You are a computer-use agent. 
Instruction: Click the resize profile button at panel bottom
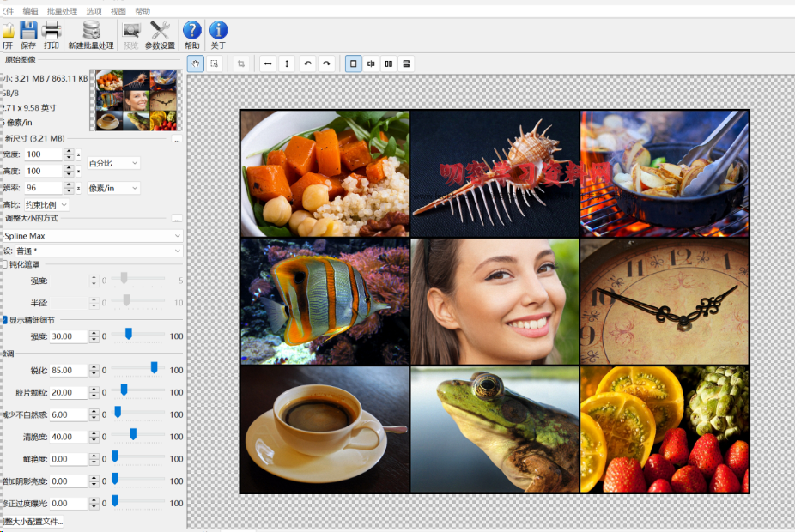[33, 521]
